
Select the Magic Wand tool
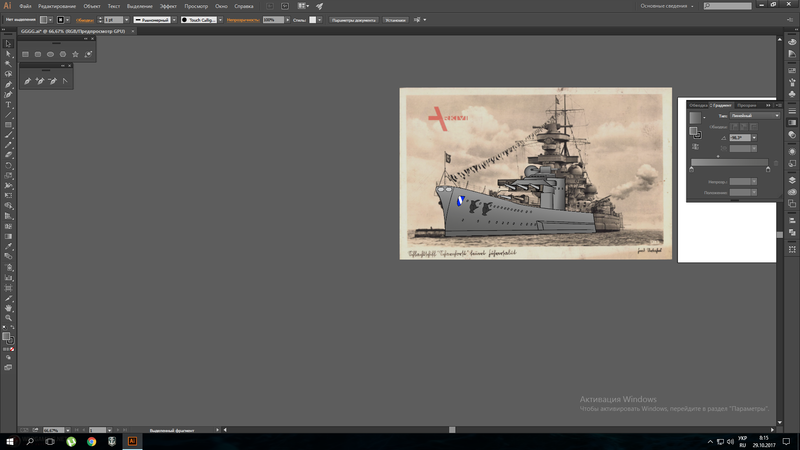click(8, 64)
